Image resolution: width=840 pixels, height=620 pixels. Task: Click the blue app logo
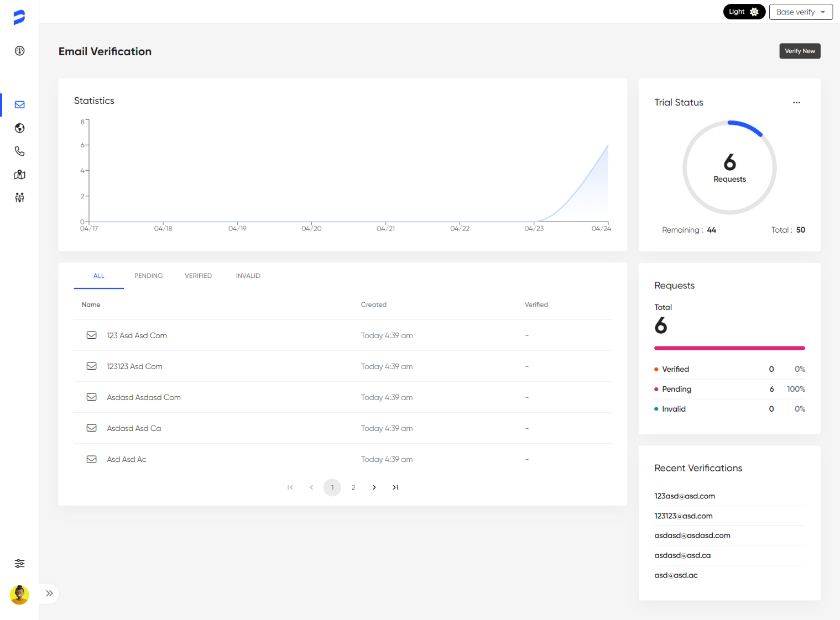pos(19,17)
